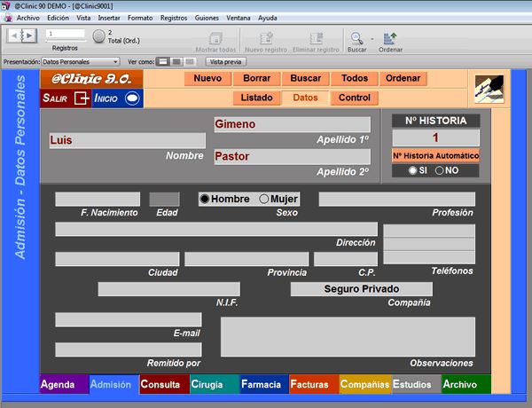Click the round found-set indicator
The height and width of the screenshot is (408, 532).
(x=98, y=36)
